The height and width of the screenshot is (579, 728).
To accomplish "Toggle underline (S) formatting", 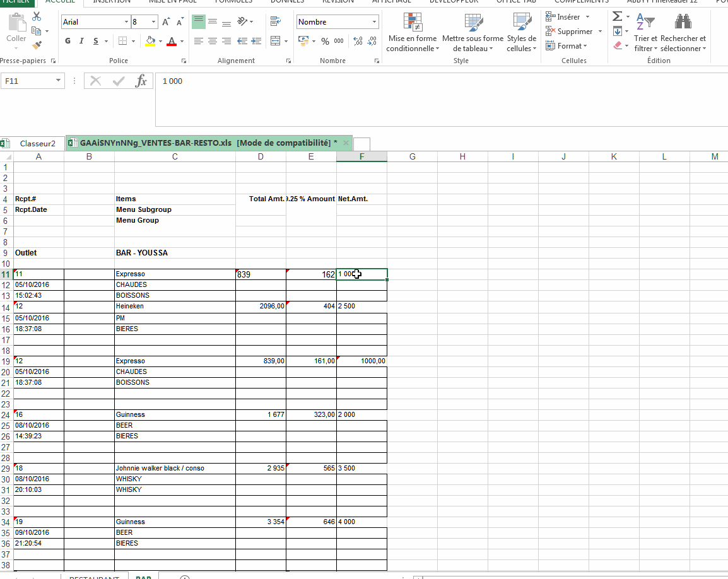I will pyautogui.click(x=96, y=42).
